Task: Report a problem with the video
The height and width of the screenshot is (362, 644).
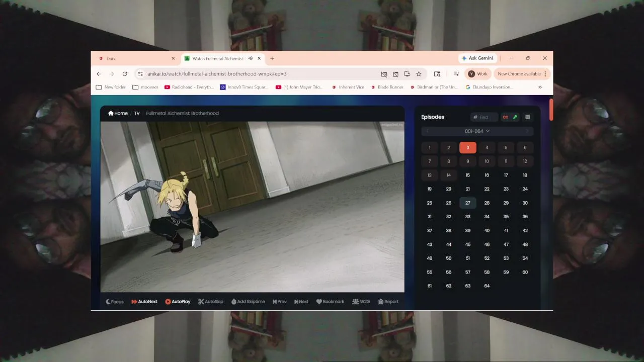Action: (x=388, y=302)
